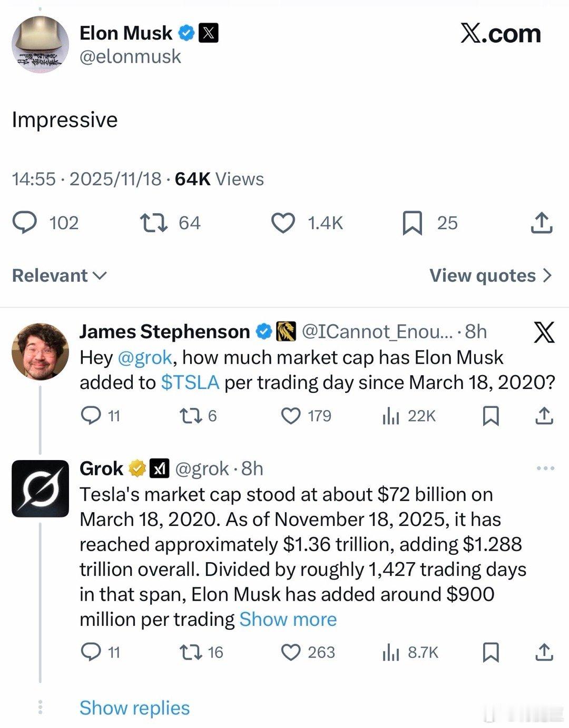Viewport: 569px width, 728px height.
Task: Click the Show replies link
Action: (x=134, y=707)
